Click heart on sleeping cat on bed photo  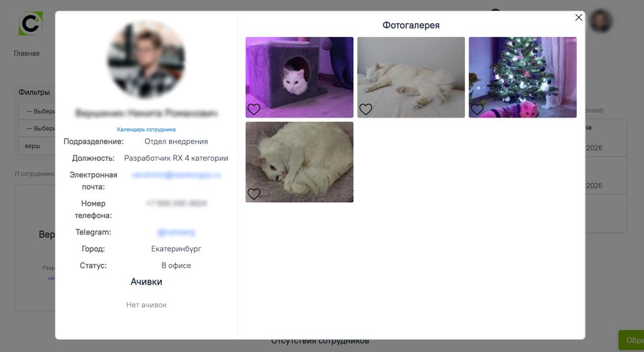point(366,109)
